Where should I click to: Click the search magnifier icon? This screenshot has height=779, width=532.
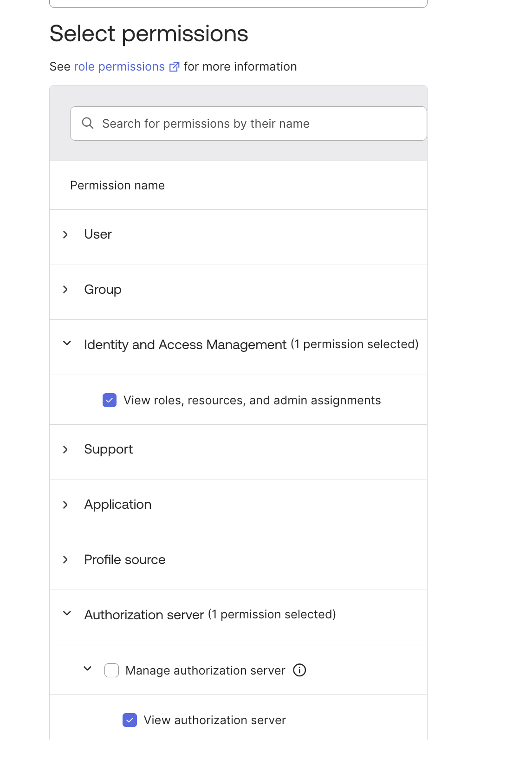pos(88,123)
